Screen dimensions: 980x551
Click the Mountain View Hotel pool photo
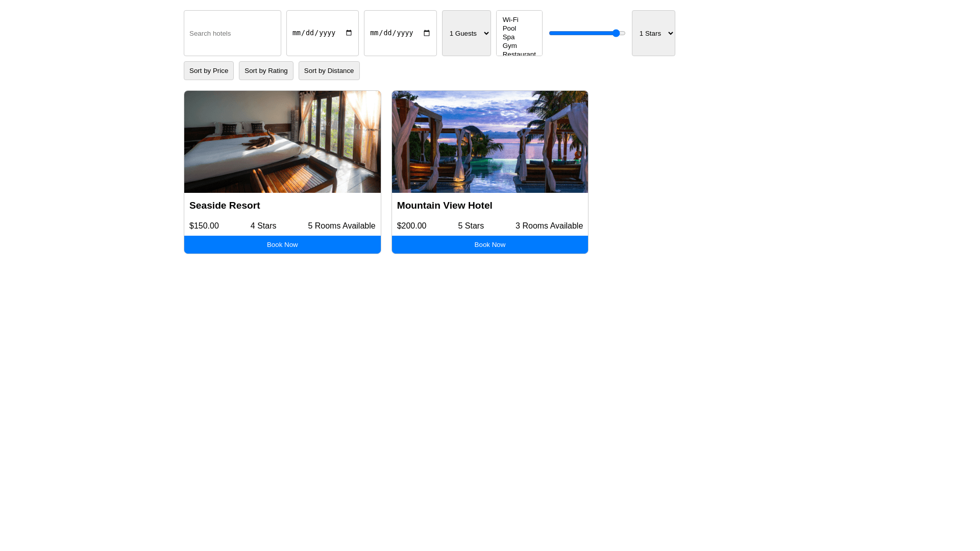coord(489,142)
